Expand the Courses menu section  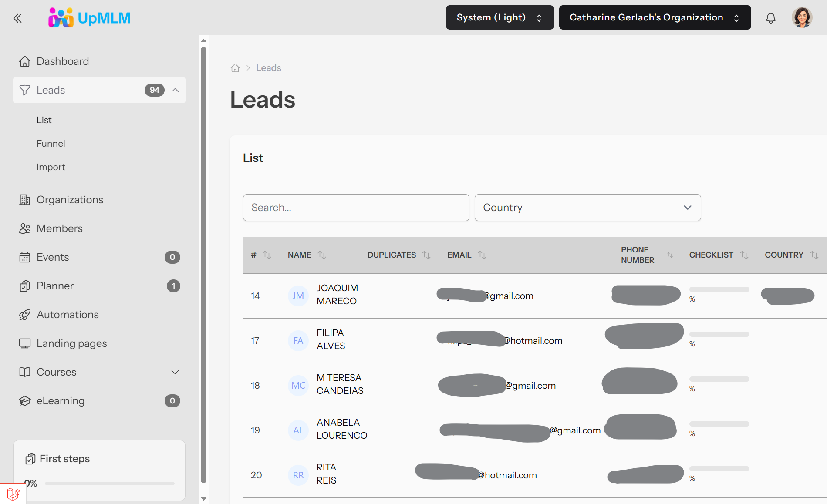click(175, 372)
